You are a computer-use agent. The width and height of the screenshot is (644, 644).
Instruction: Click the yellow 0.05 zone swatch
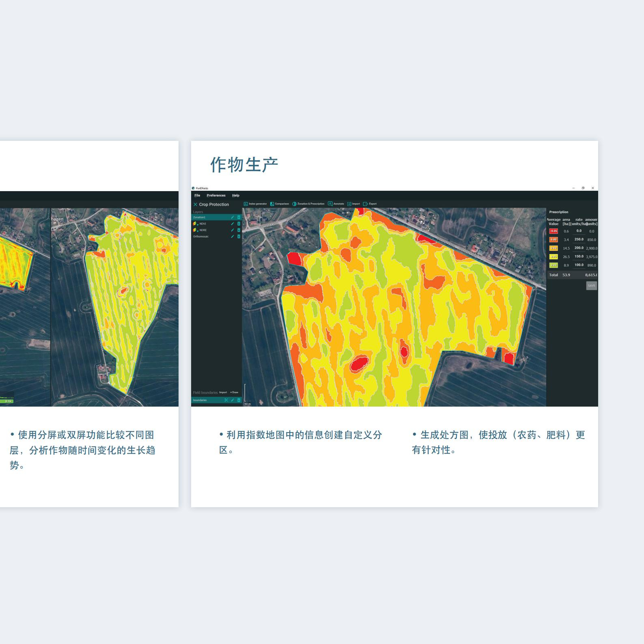(x=554, y=257)
